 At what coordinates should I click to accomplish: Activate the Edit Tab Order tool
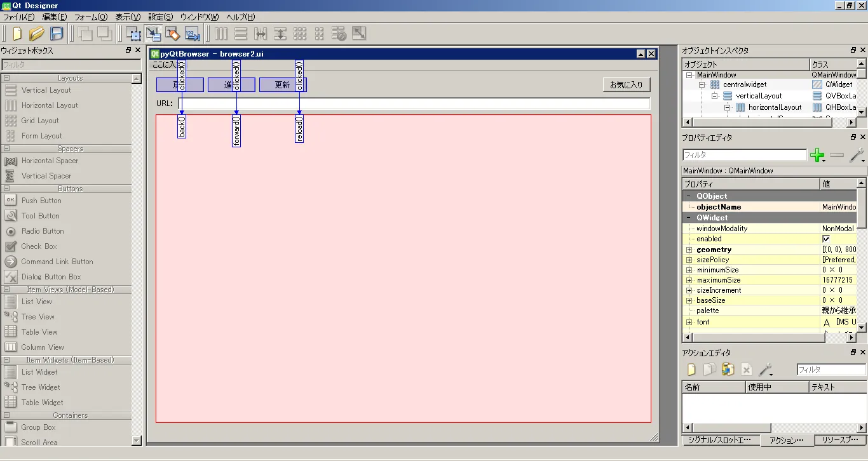coord(192,34)
